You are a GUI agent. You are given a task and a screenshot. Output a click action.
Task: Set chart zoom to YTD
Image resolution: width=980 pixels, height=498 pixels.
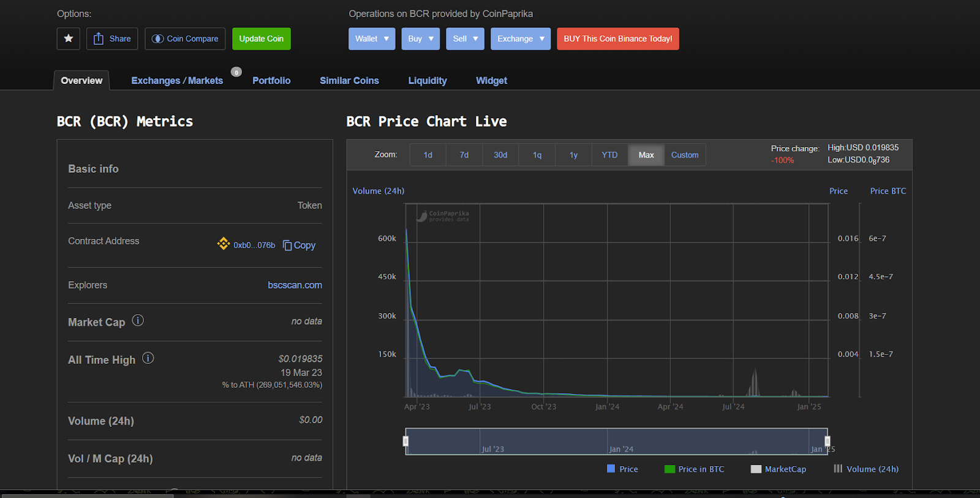(x=609, y=155)
